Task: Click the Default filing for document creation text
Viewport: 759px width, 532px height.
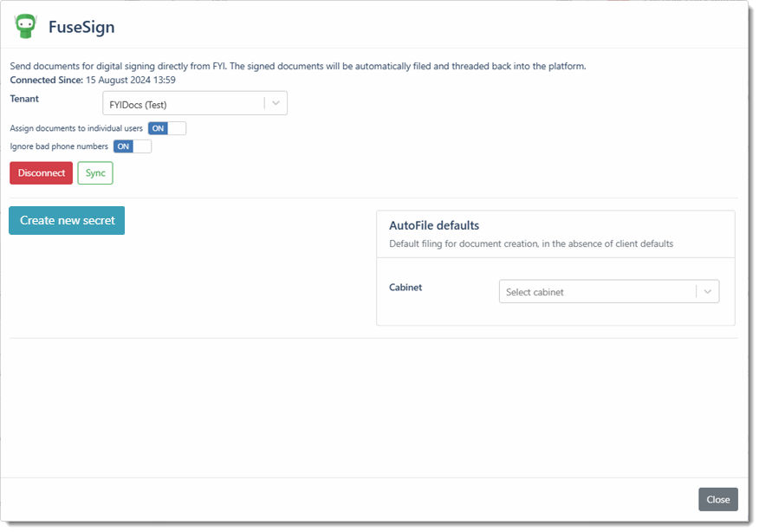Action: click(x=531, y=244)
